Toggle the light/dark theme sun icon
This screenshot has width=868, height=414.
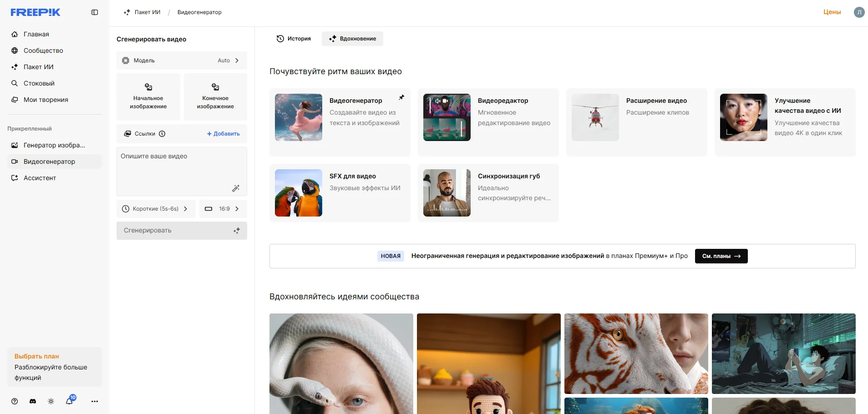click(x=51, y=401)
